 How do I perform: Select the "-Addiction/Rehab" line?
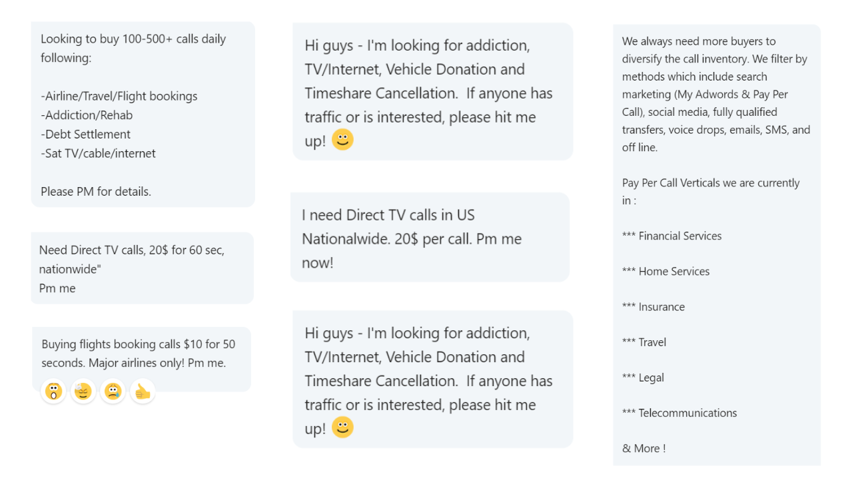tap(87, 115)
